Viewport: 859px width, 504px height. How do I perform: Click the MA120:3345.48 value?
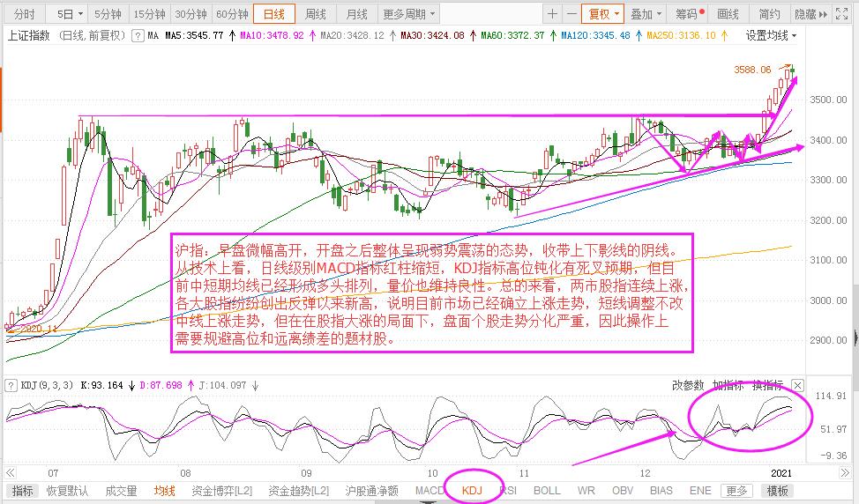click(595, 35)
